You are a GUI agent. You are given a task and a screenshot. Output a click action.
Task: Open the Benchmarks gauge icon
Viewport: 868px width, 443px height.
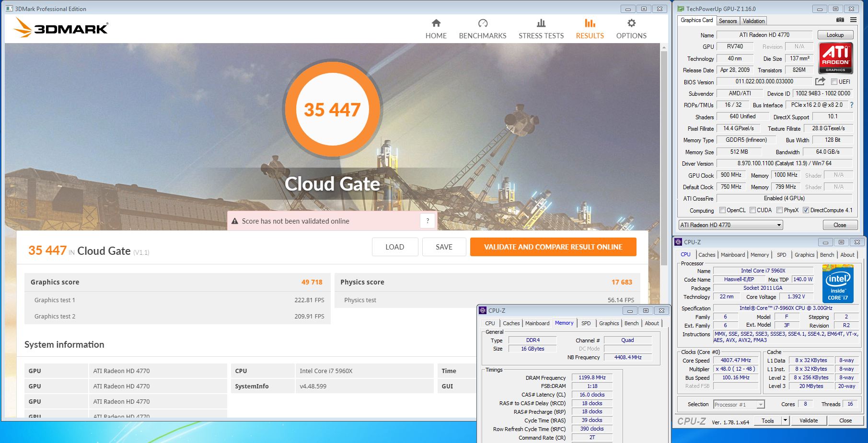pyautogui.click(x=483, y=23)
